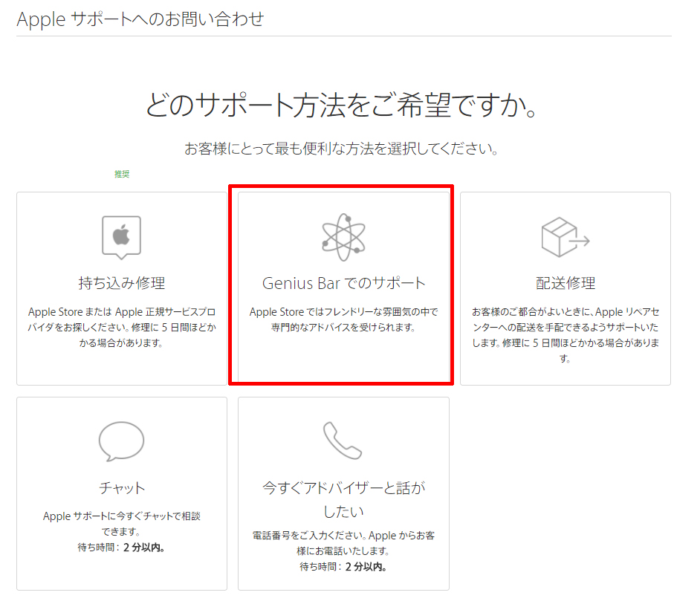Click the green 推奨 label
This screenshot has width=700, height=604.
click(x=121, y=174)
